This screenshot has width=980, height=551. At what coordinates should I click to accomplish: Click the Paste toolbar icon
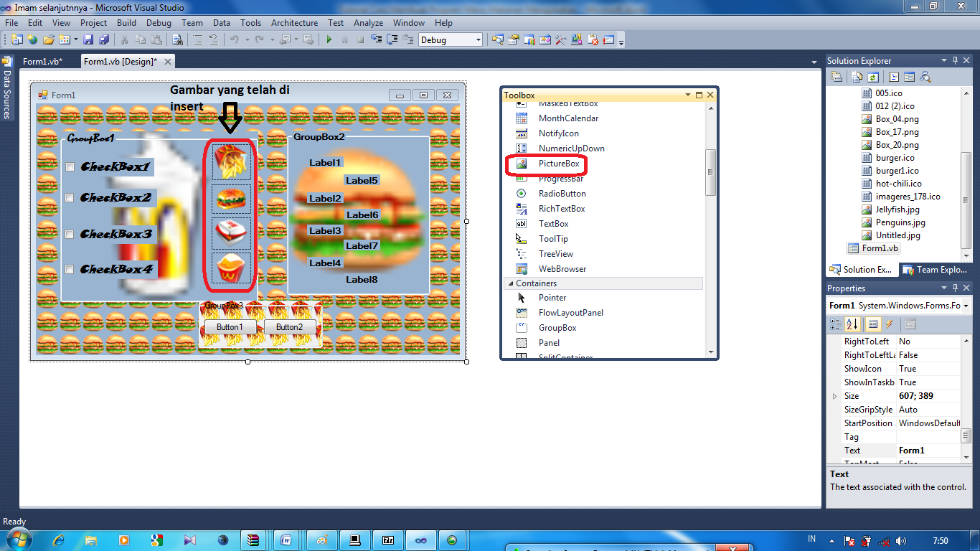(x=156, y=39)
